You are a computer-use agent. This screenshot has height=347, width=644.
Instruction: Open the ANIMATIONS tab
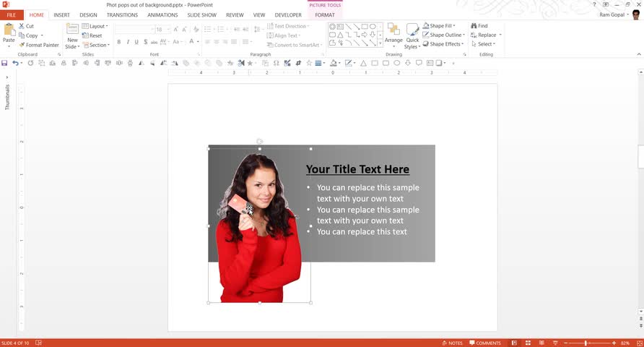[162, 14]
